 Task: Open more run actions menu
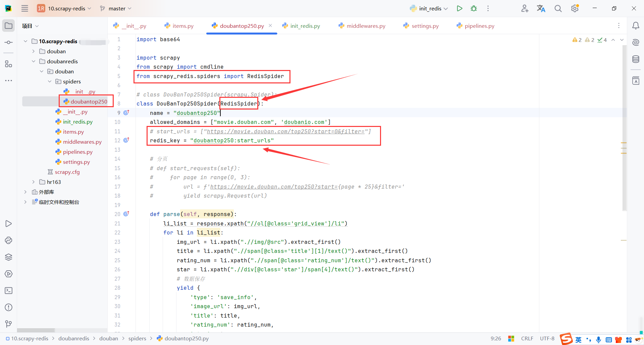488,8
